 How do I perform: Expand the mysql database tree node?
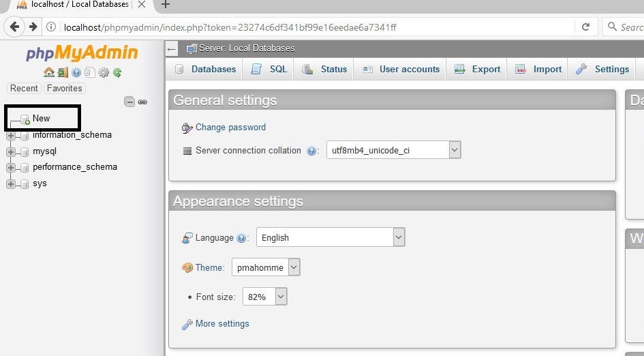tap(11, 151)
